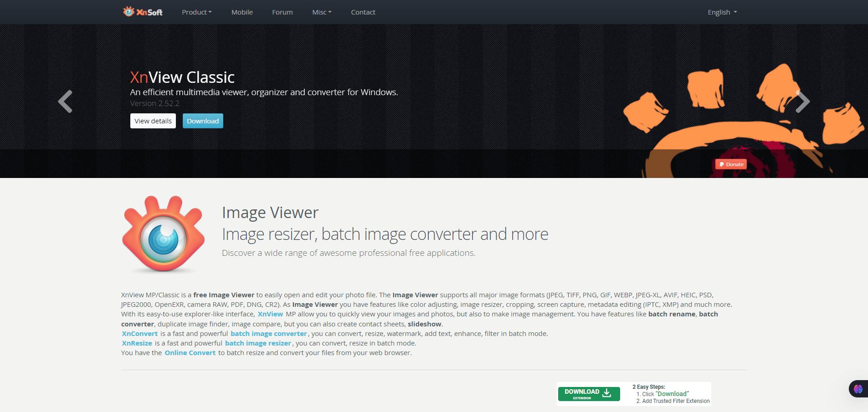The image size is (868, 412).
Task: Click the XnView Classic slide title
Action: [182, 77]
